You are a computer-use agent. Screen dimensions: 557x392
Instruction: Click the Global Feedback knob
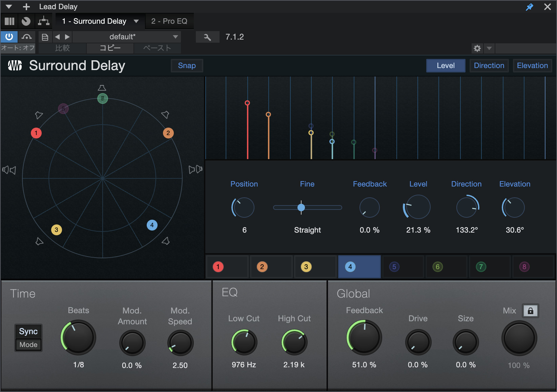(x=364, y=337)
